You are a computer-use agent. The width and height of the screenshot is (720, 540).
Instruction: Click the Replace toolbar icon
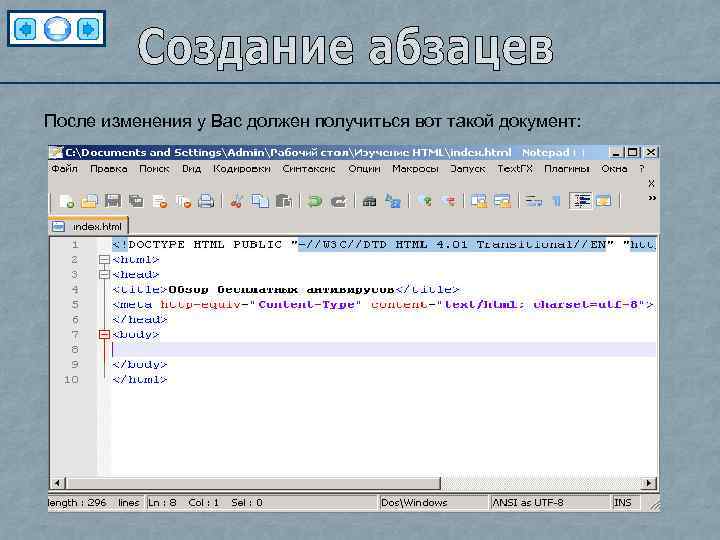[393, 201]
